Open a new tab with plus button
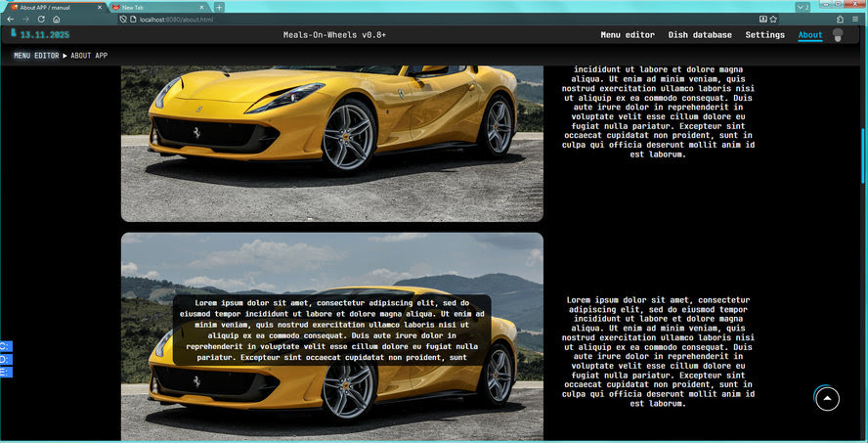This screenshot has width=868, height=443. pyautogui.click(x=219, y=7)
